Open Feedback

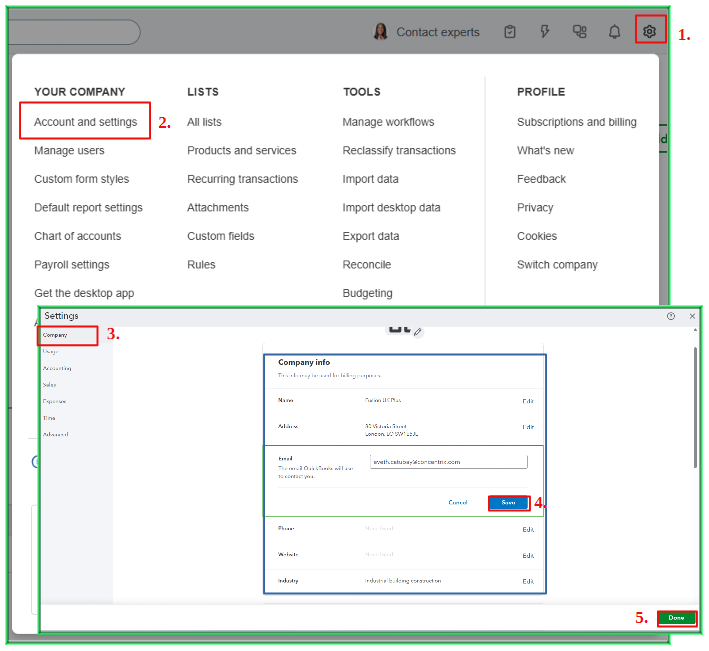[x=542, y=179]
